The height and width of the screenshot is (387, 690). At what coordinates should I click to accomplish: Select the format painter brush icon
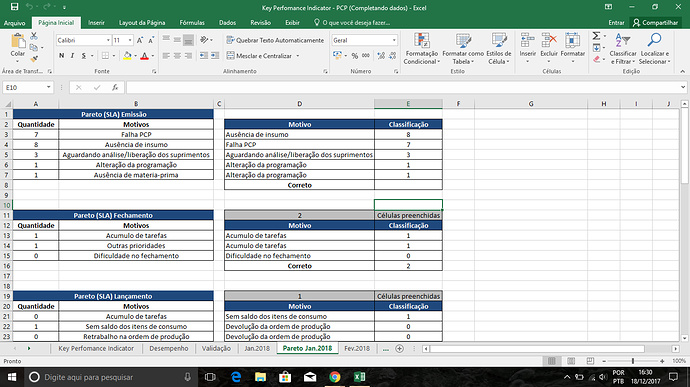coord(34,59)
